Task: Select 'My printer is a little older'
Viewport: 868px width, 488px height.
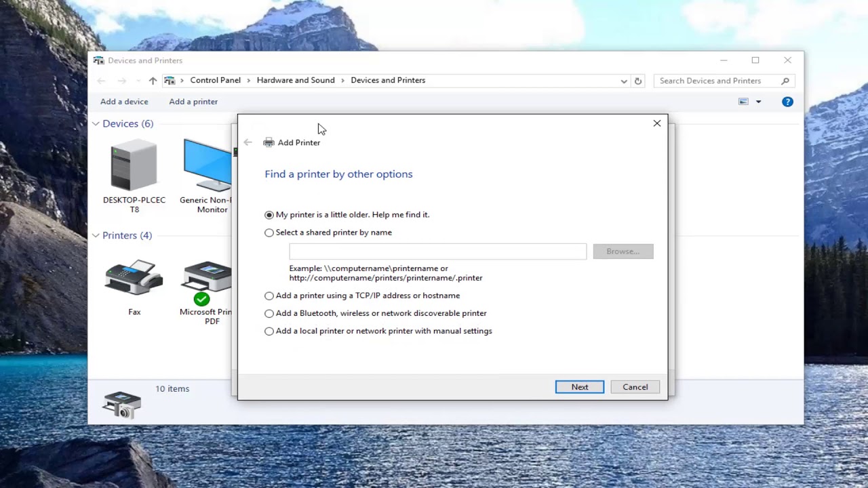Action: pos(269,214)
